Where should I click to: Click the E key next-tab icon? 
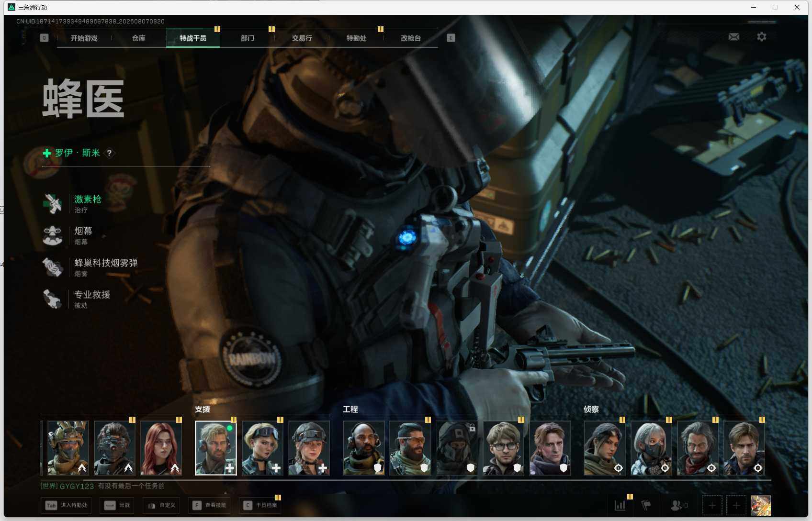451,38
